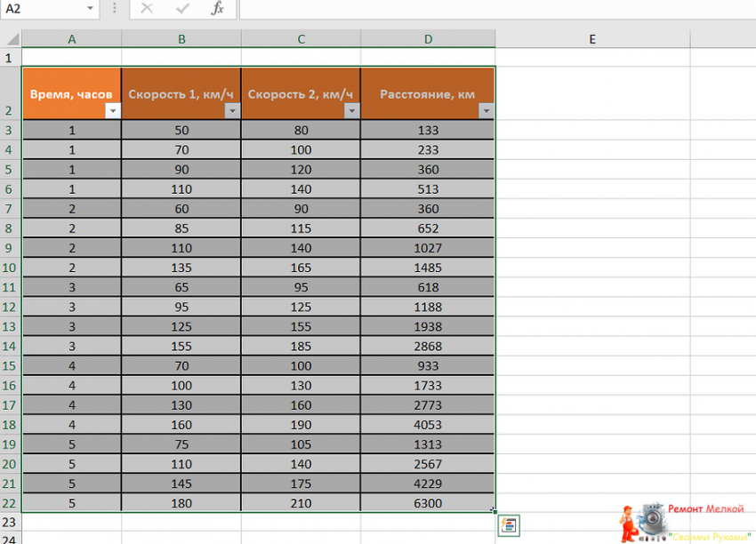This screenshot has height=544, width=756.
Task: Click the Insert Function fx icon
Action: click(217, 9)
